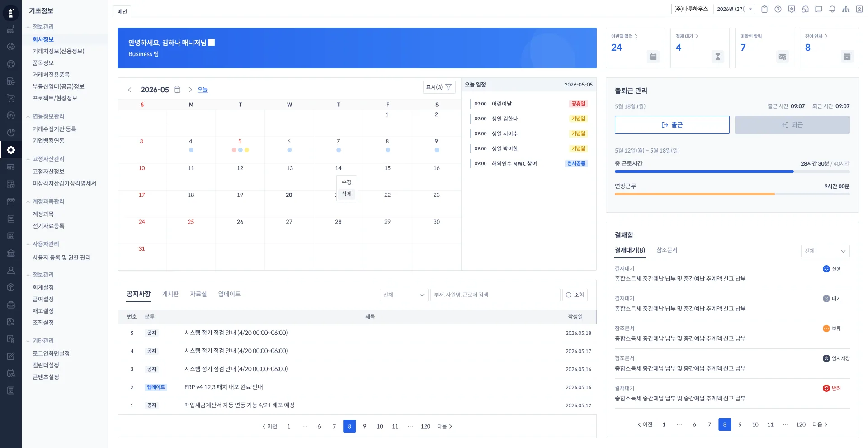Select the 해외연수 MWC 참여 schedule entry

coord(529,163)
